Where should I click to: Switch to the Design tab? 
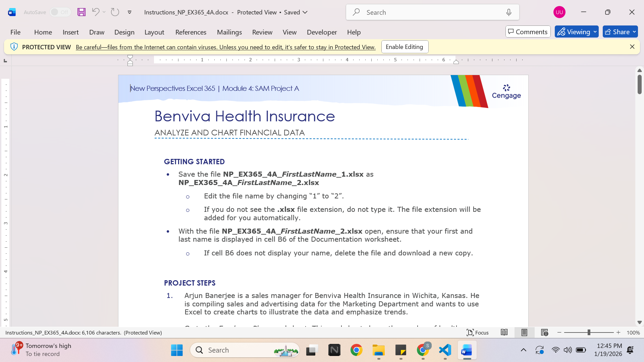coord(124,32)
